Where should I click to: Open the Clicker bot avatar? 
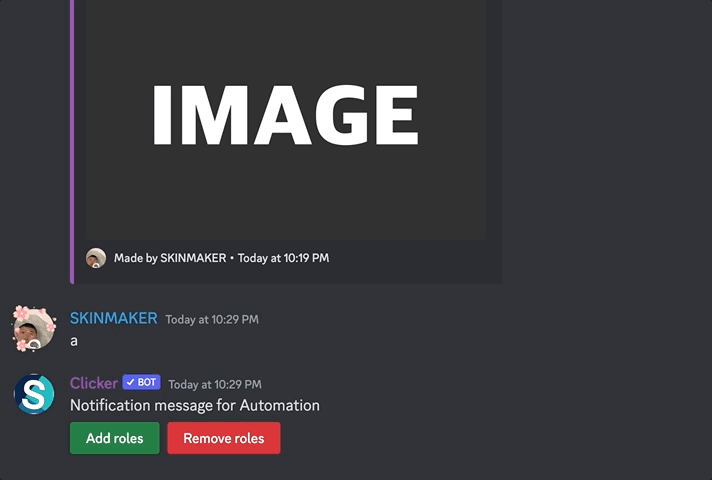(34, 394)
